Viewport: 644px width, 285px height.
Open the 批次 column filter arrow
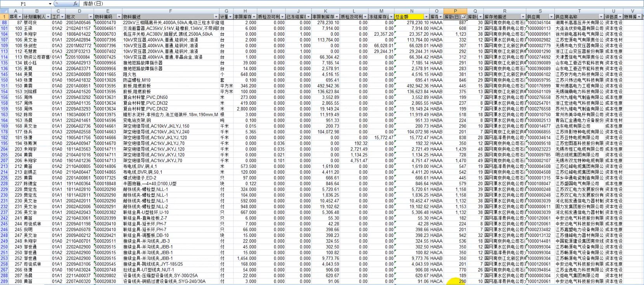pyautogui.click(x=90, y=17)
